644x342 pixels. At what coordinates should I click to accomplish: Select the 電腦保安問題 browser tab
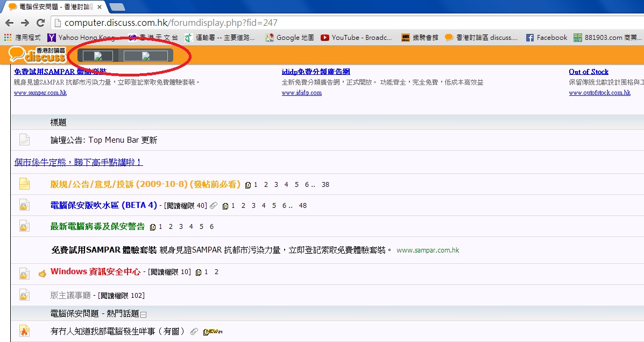[56, 7]
